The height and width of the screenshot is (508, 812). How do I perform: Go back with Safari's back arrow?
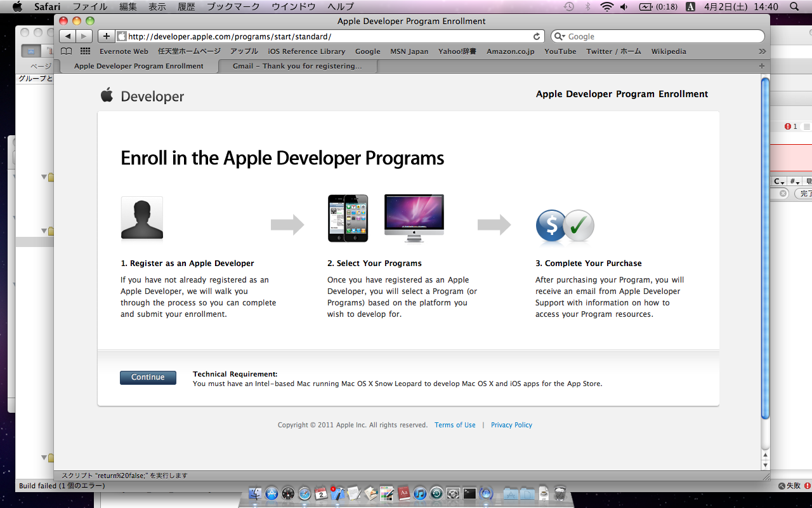68,36
